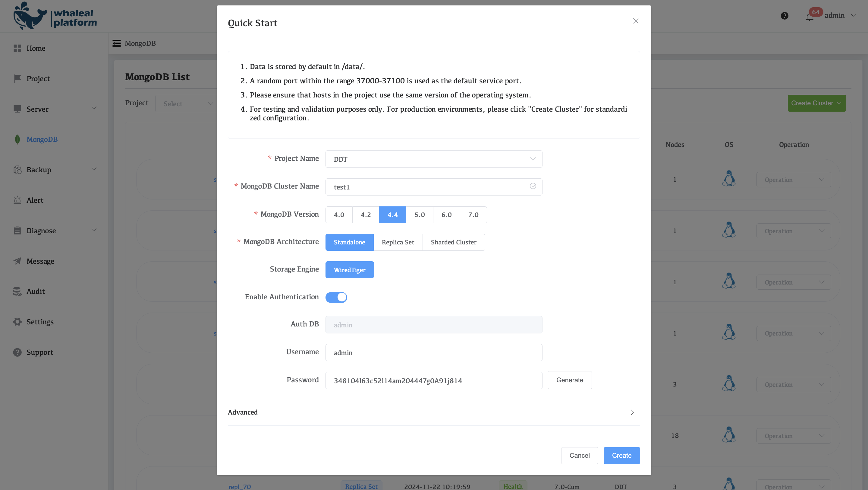This screenshot has width=868, height=490.
Task: Generate a new password
Action: 569,380
